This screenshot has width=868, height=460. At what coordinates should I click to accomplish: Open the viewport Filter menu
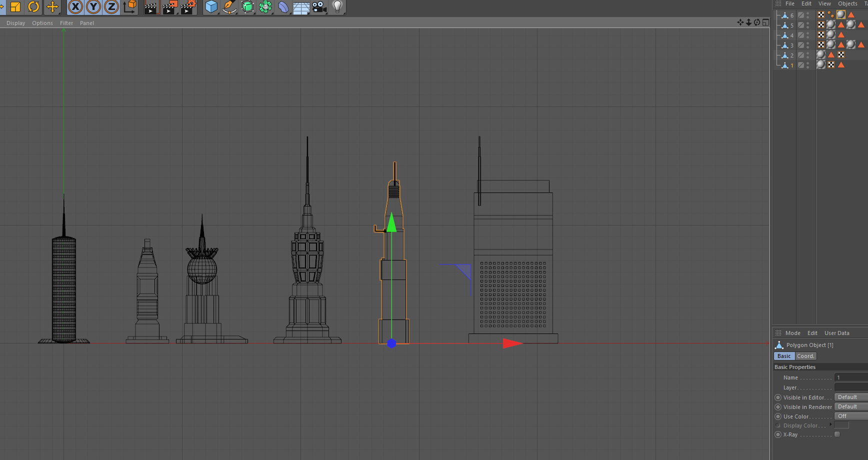click(66, 23)
